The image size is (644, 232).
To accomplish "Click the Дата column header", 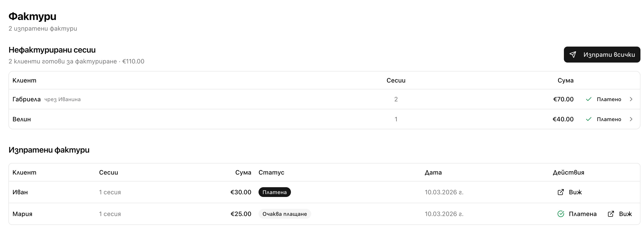I will tap(433, 173).
